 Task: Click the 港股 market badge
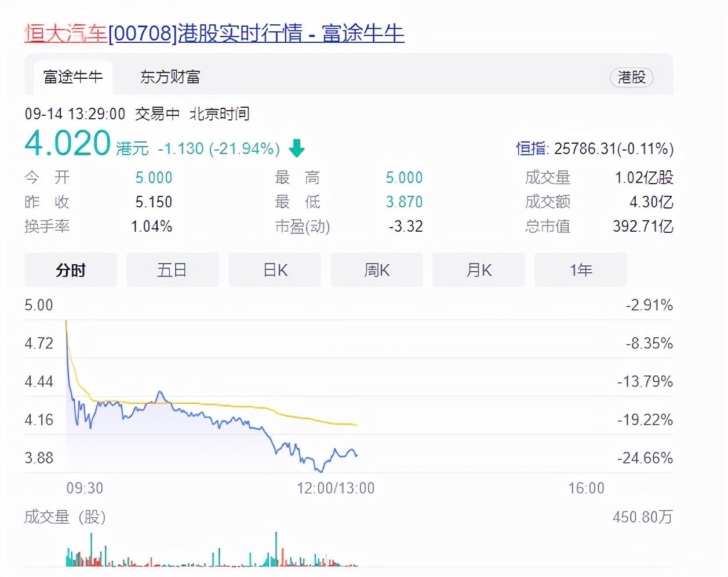point(632,78)
